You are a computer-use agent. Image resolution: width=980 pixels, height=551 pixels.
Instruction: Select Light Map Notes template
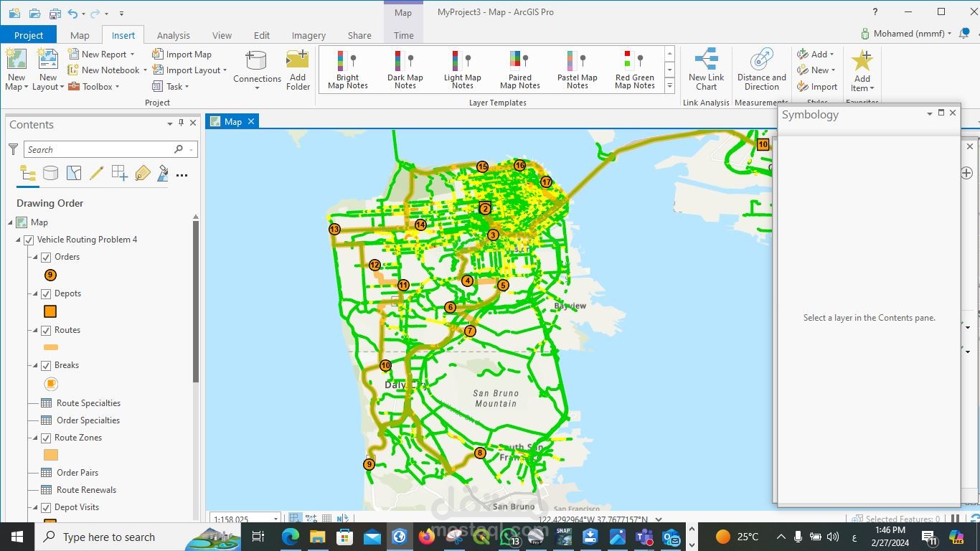pyautogui.click(x=463, y=70)
